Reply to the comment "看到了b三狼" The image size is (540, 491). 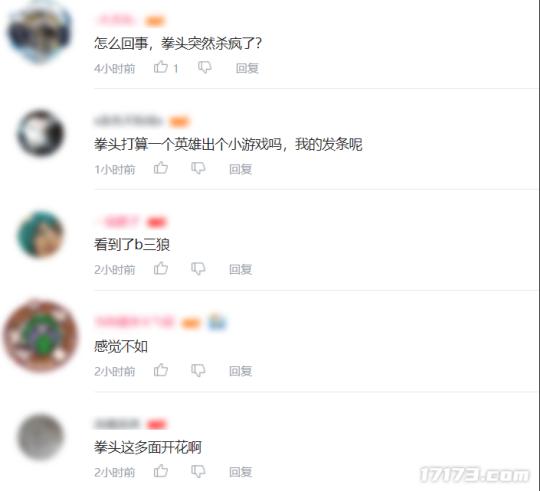click(241, 269)
